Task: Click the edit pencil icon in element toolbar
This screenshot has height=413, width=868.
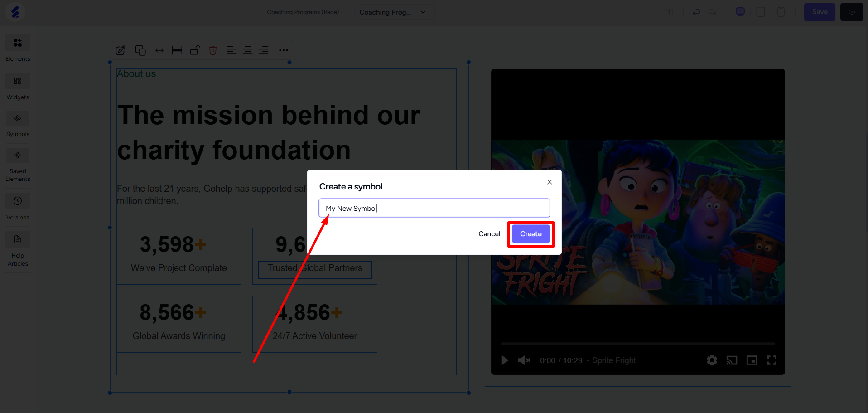Action: click(x=121, y=50)
